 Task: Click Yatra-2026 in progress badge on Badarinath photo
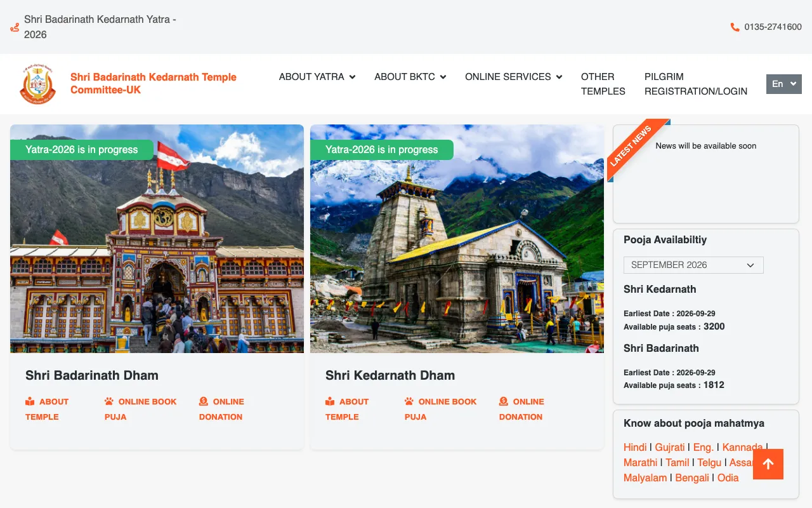coord(82,150)
